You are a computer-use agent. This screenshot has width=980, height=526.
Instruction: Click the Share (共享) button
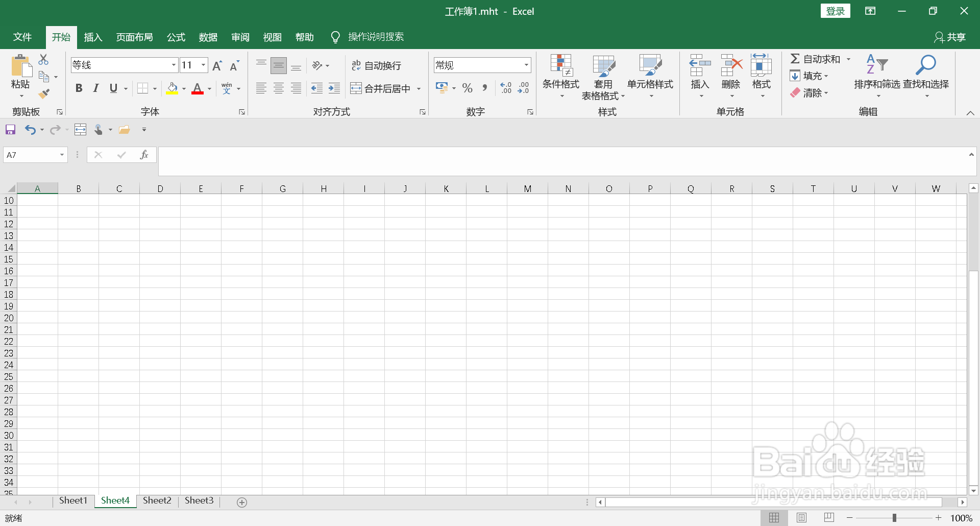[950, 37]
